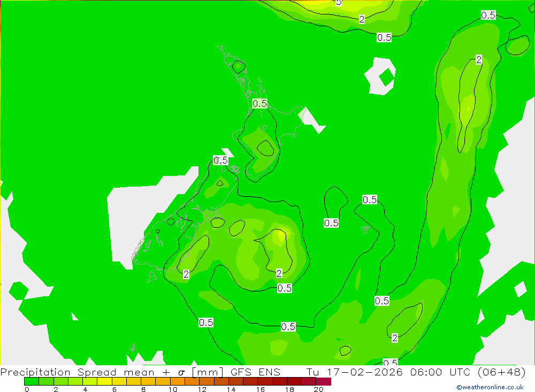Viewport: 535px width, 392px height.
Task: Click the 2 contour label on eastern rain band
Action: [479, 60]
